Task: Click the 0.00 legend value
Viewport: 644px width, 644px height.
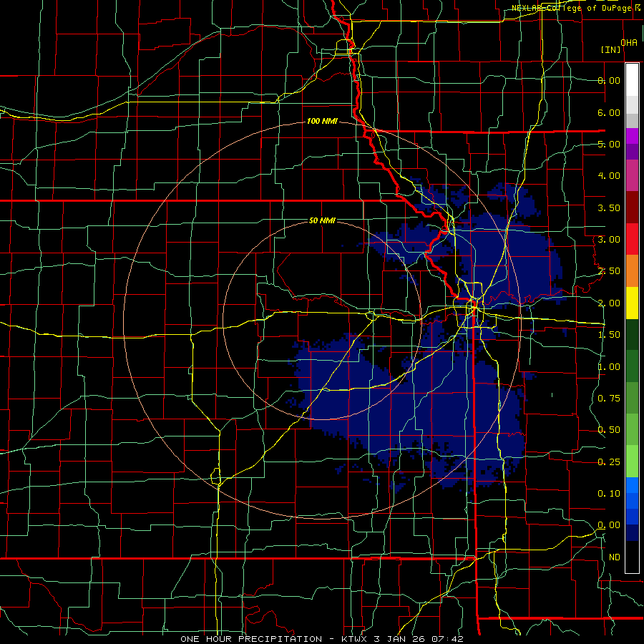Action: [x=609, y=525]
